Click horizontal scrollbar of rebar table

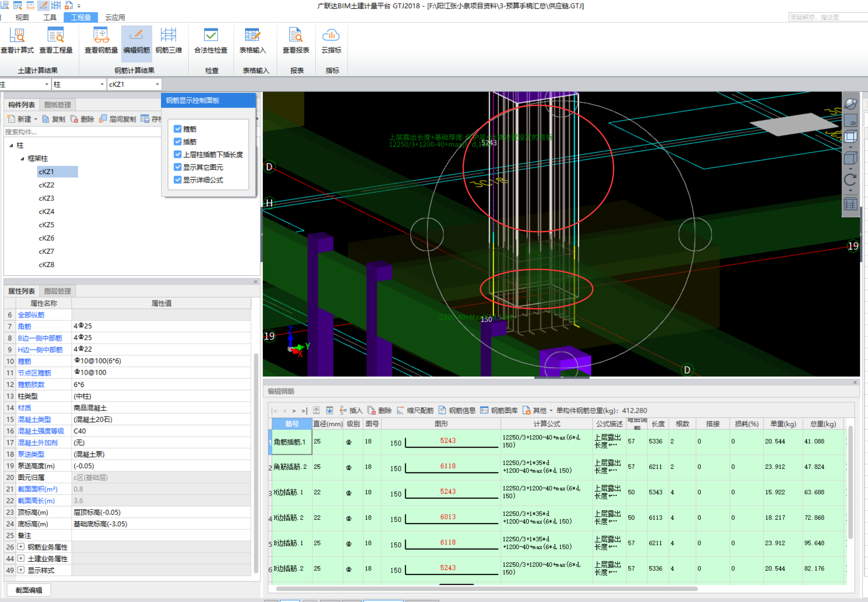[487, 589]
